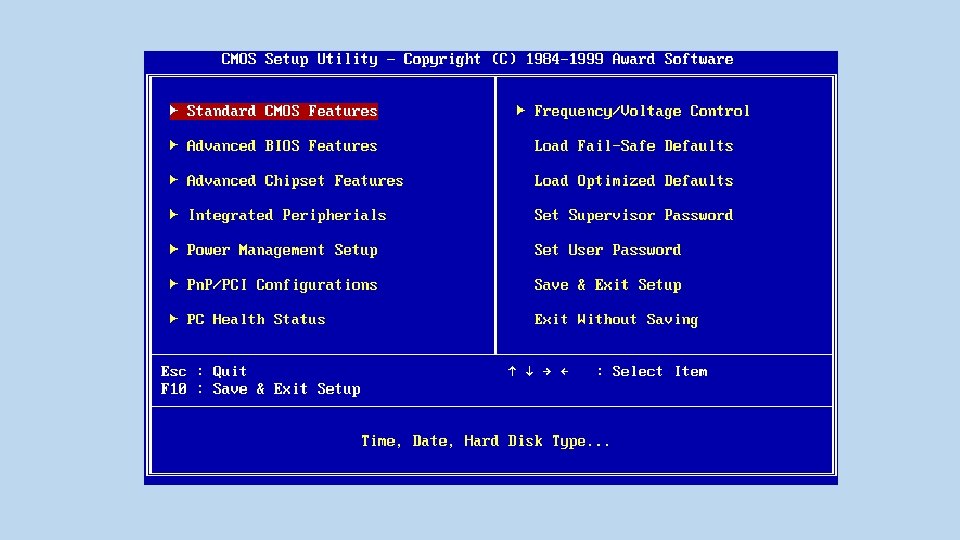Click the CMOS Setup Utility title text
Screen dimensions: 960x540
click(x=477, y=59)
